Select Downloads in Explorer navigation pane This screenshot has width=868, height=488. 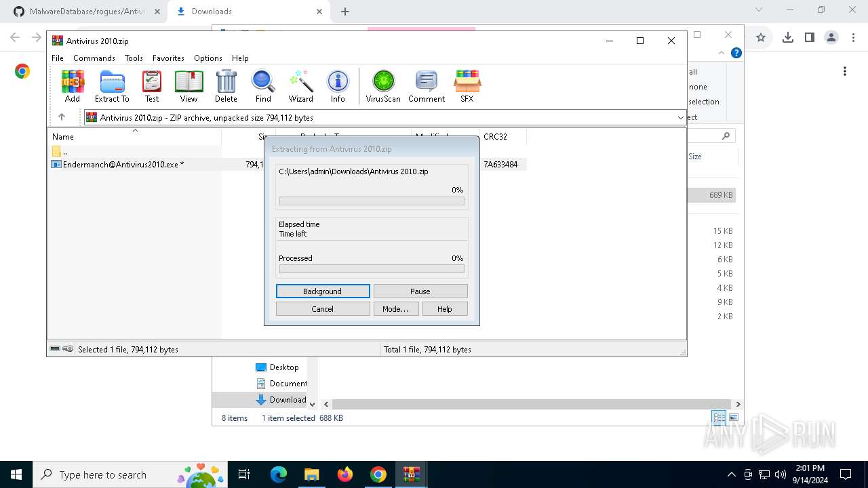point(281,400)
